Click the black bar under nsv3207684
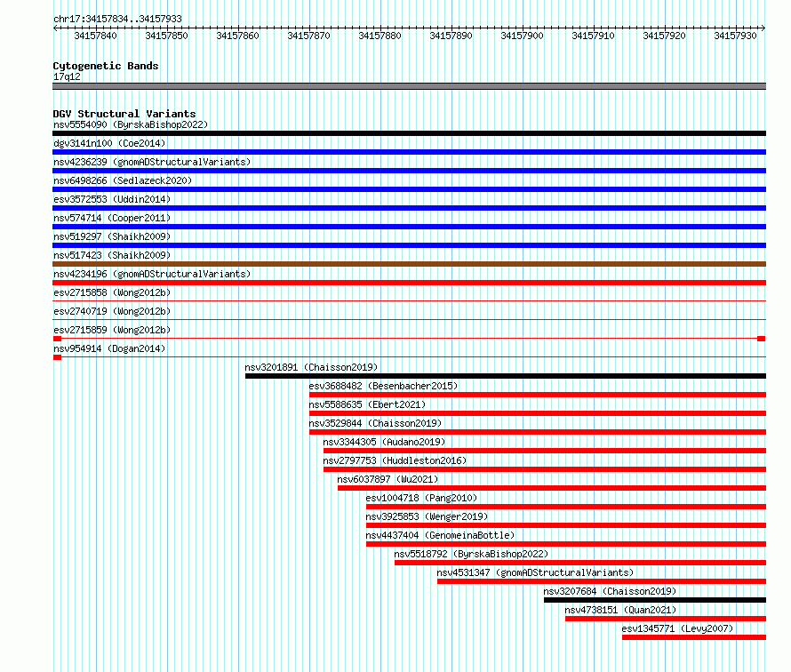Screen dimensions: 791x672 (x=655, y=600)
